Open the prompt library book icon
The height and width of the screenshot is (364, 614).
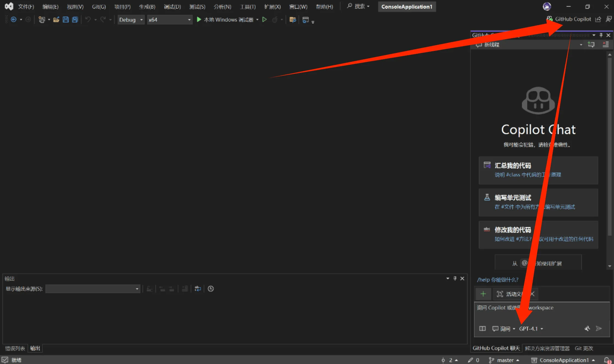(483, 329)
